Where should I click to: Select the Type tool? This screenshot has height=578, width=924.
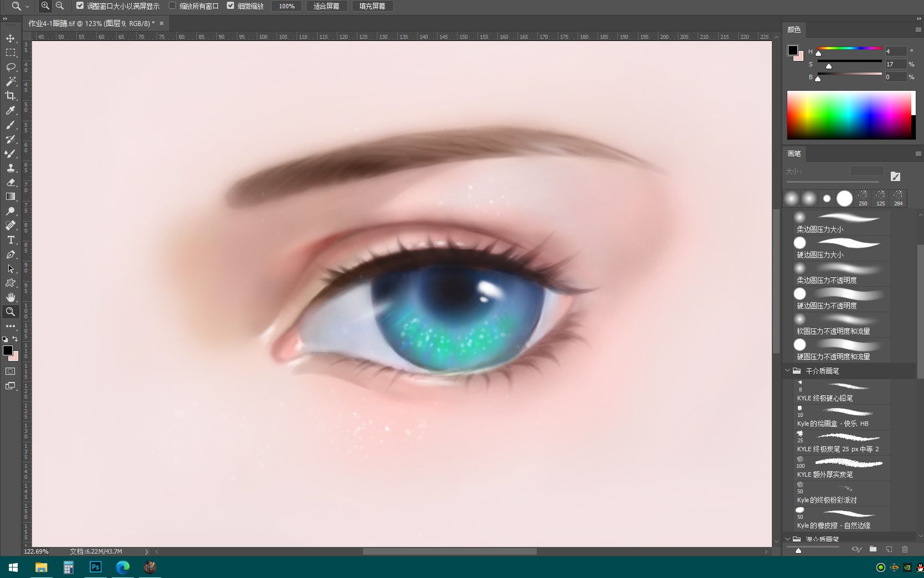[x=11, y=240]
